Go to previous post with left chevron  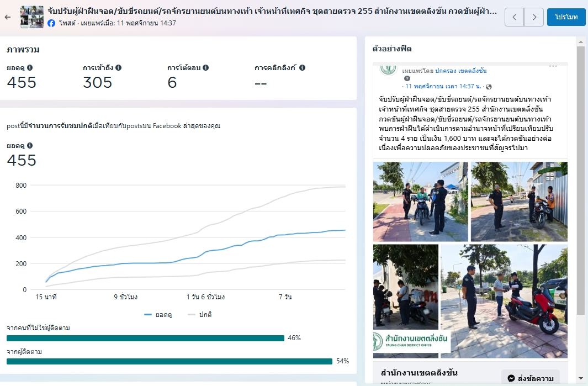point(514,17)
